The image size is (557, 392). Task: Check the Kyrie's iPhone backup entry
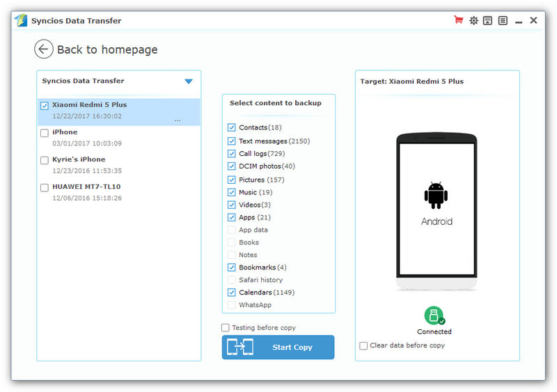tap(45, 160)
